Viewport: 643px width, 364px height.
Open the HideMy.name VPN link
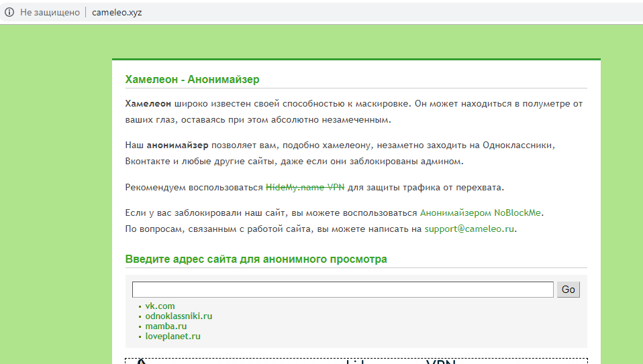coord(305,188)
